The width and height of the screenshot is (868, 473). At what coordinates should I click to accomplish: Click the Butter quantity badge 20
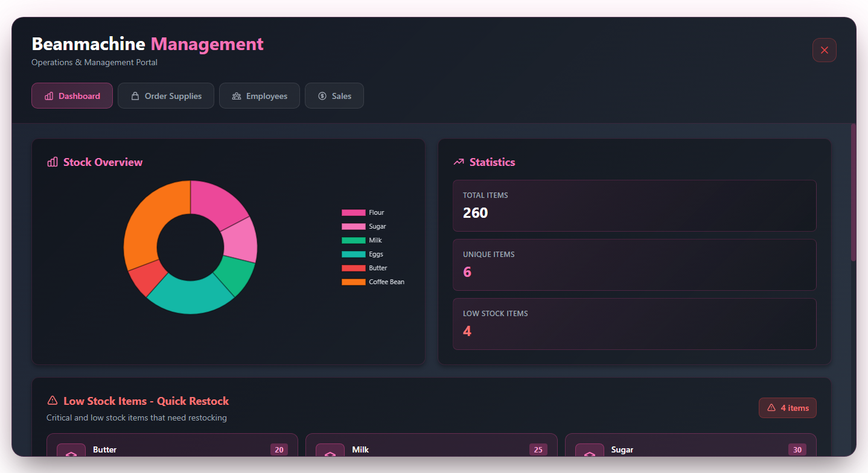279,449
